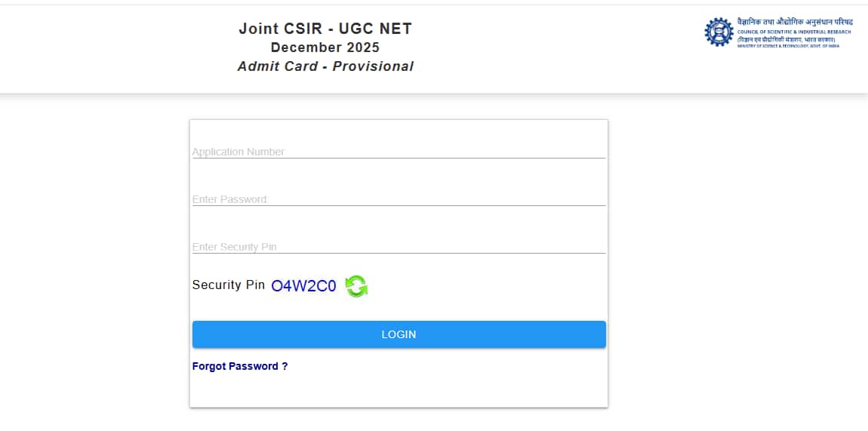868x431 pixels.
Task: Select the Enter Security Pin field
Action: [x=399, y=246]
